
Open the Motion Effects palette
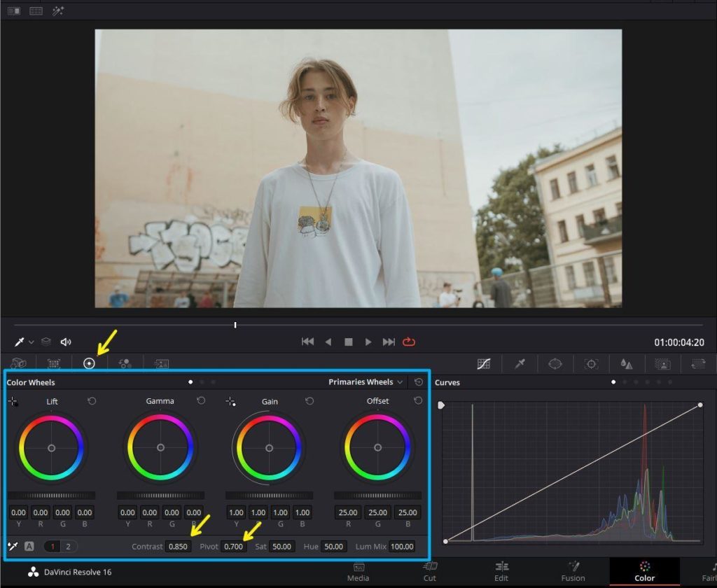(161, 363)
